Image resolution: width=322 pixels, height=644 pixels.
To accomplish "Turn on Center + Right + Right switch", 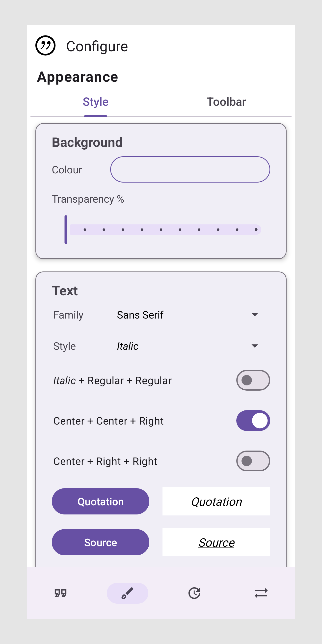I will tap(253, 461).
